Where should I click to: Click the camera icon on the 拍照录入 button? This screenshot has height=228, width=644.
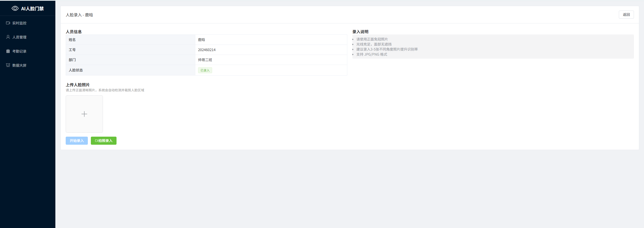[x=96, y=141]
